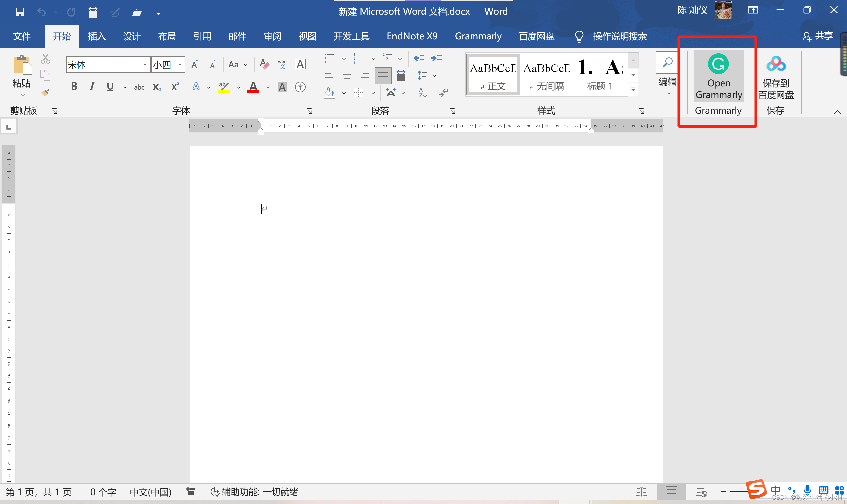Toggle Bold formatting

pyautogui.click(x=74, y=87)
